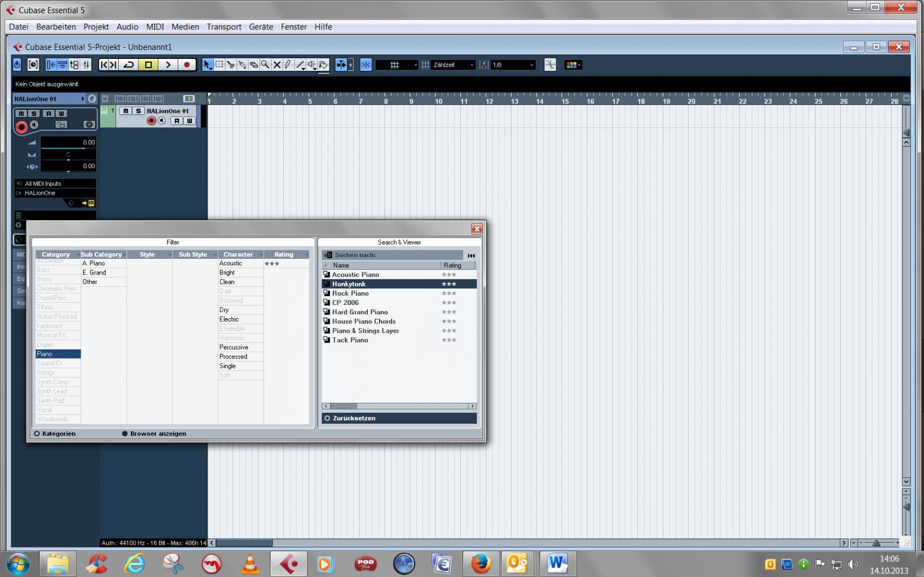The image size is (924, 577).
Task: Select the Zoom magnifier tool
Action: coord(265,65)
